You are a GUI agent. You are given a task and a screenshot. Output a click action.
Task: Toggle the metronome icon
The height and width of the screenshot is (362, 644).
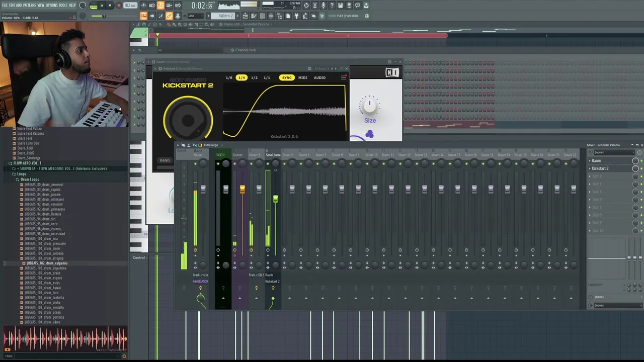[x=143, y=5]
